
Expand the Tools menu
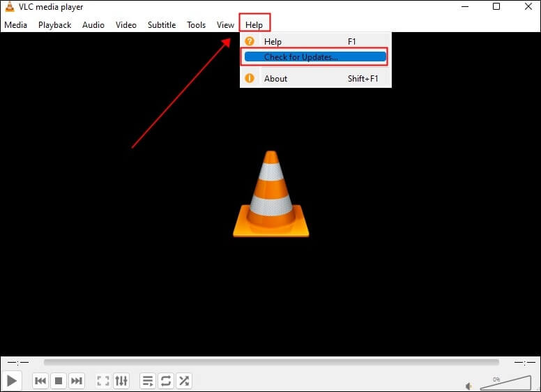[196, 25]
